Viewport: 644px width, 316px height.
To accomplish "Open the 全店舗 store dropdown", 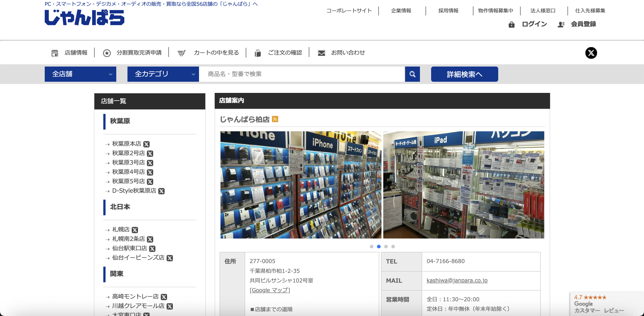I will [x=80, y=74].
